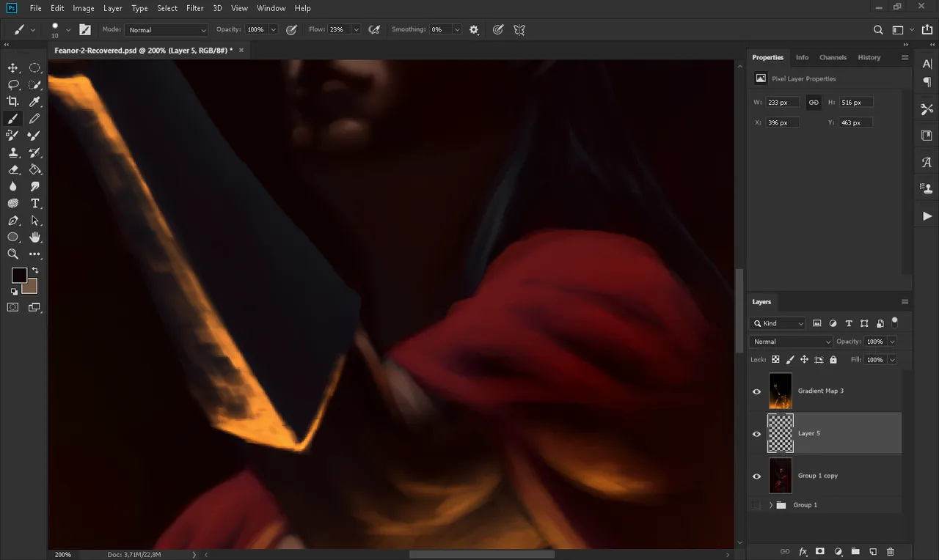Select the Clone Stamp tool

[13, 152]
